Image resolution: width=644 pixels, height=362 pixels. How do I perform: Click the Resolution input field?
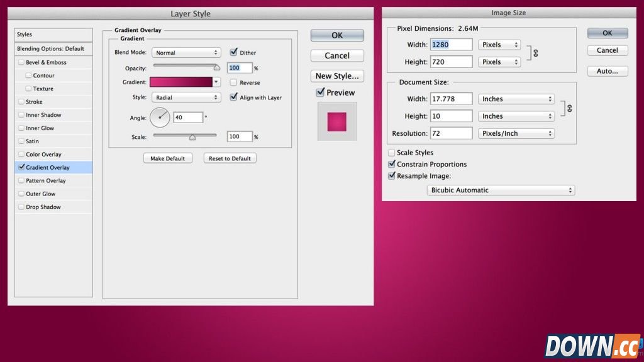tap(451, 133)
